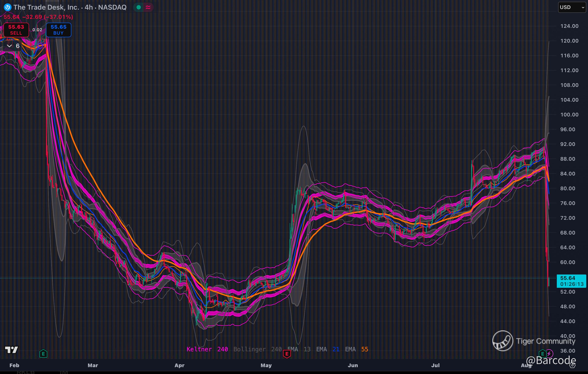Click the green earnings marker near February
Screen dimensions: 588x374
(43, 353)
